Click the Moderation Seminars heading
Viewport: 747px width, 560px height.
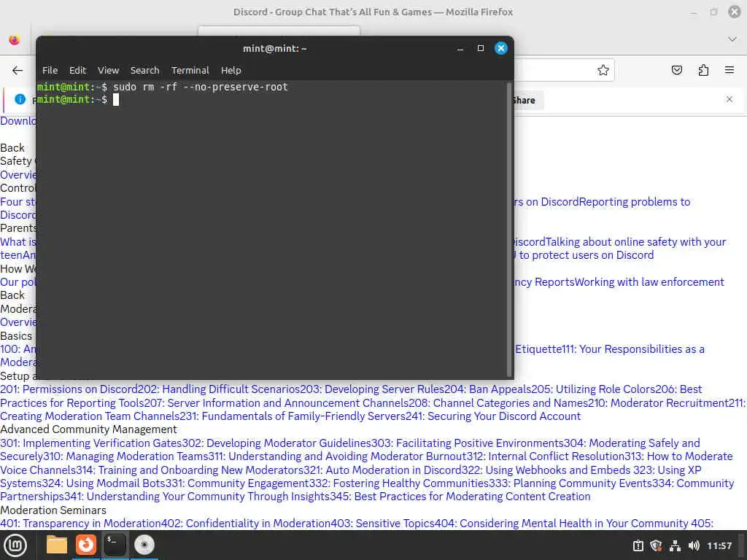[53, 510]
